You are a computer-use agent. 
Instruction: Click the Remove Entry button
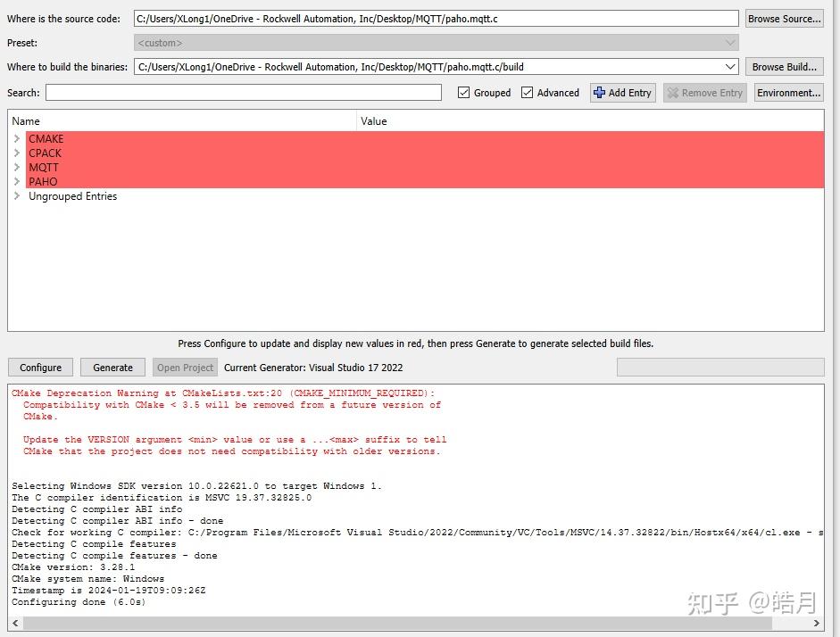705,93
